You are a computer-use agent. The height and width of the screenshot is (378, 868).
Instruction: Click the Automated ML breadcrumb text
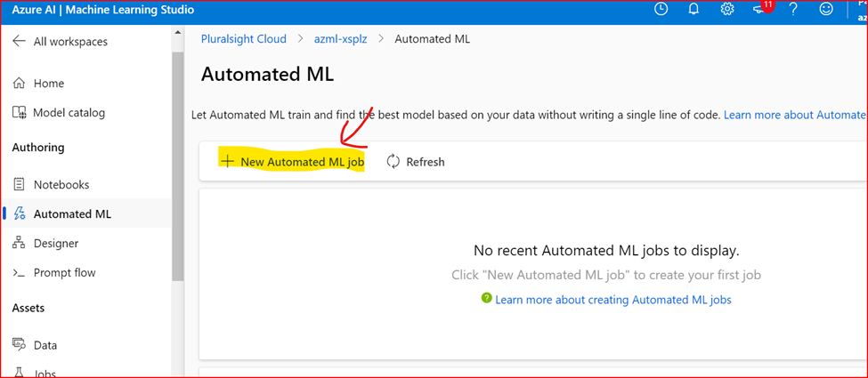pos(433,39)
